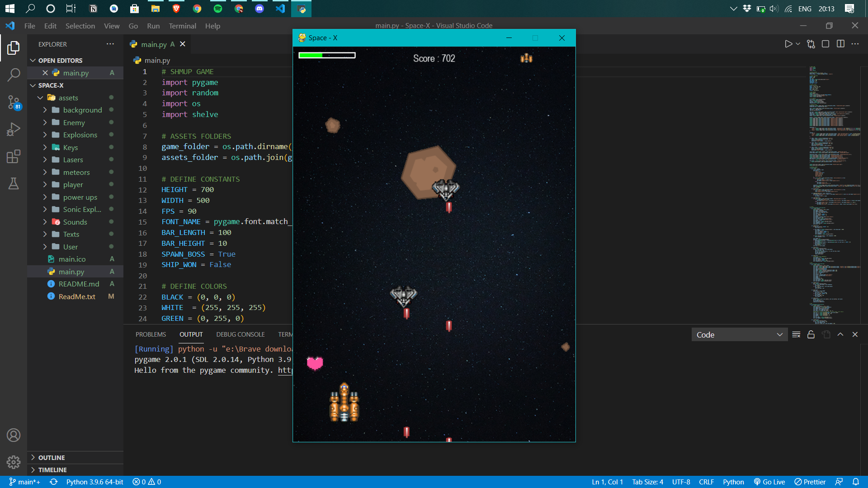The width and height of the screenshot is (868, 488).
Task: Open Source Control view with 81 badge
Action: 14,102
